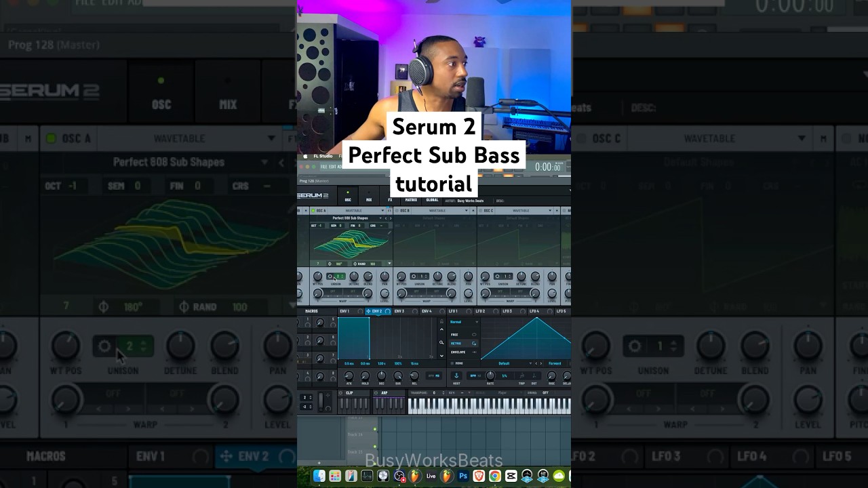Open OSC A WAVETABLE type dropdown
Screen dimensions: 868x488
coord(356,211)
